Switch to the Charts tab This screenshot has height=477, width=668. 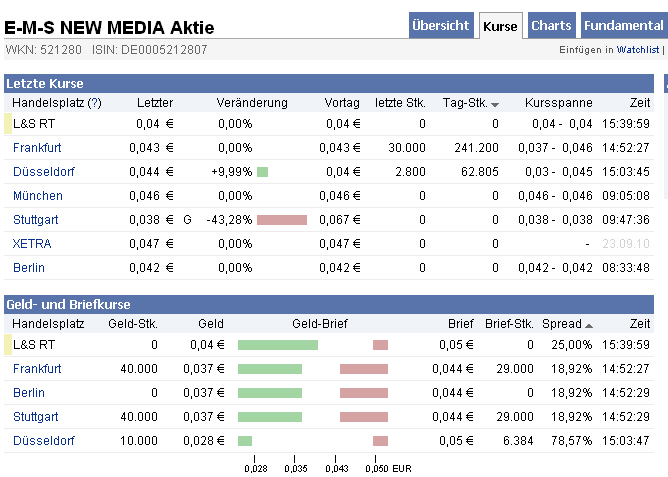[551, 26]
